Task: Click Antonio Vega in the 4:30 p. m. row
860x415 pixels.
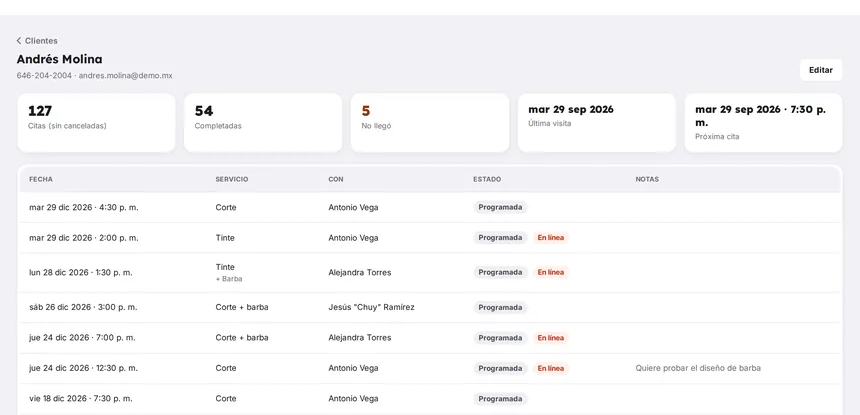Action: 353,207
